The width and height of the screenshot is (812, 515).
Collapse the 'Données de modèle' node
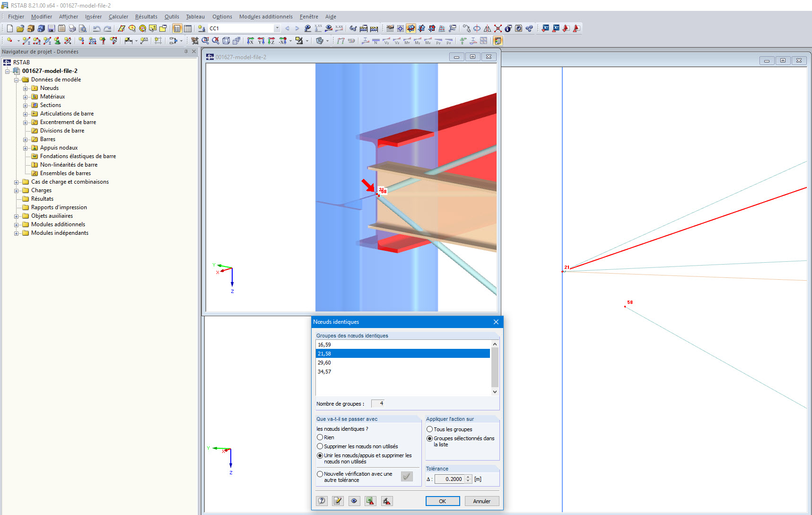coord(17,80)
